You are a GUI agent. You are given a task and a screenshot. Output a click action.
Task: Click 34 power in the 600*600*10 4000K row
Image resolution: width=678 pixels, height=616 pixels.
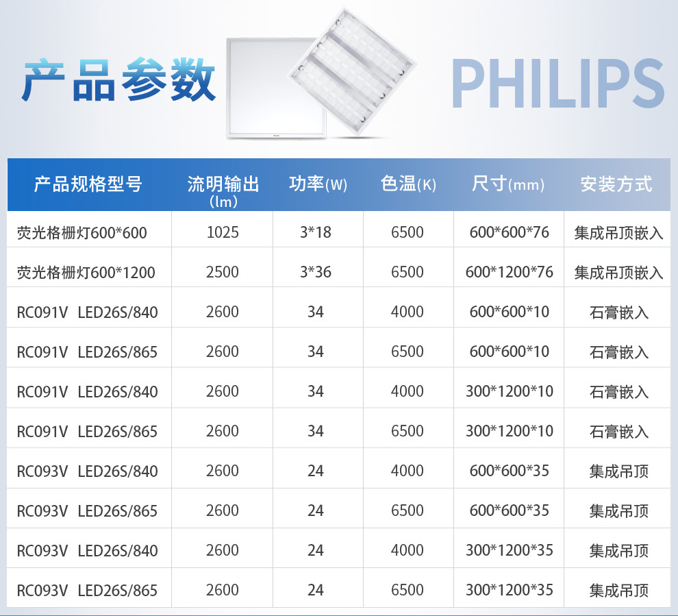click(x=316, y=312)
